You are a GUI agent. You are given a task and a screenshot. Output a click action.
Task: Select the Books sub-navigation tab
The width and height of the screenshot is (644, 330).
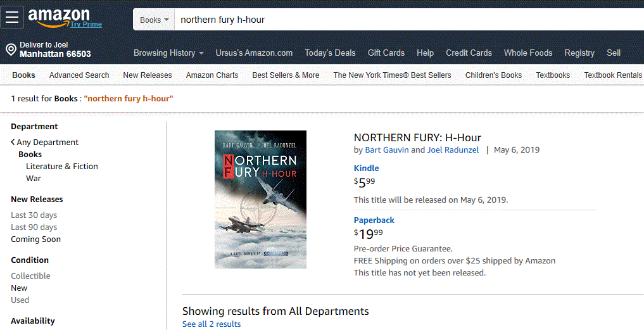(23, 75)
